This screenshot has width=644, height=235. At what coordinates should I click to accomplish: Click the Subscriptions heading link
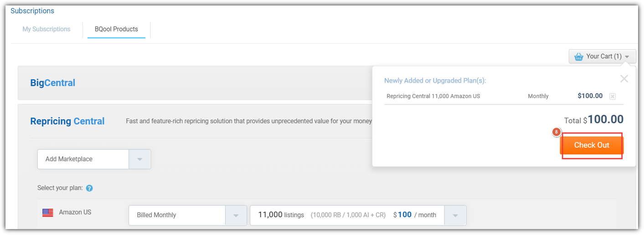[32, 11]
